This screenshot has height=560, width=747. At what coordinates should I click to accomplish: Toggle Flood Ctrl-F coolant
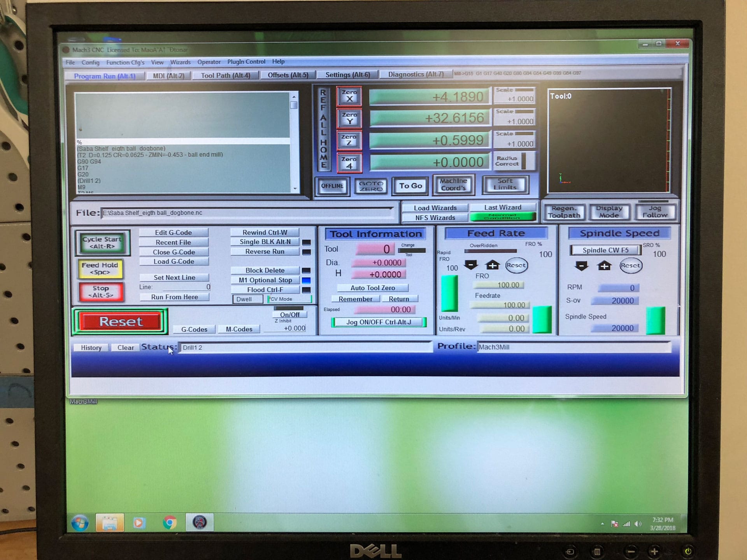(x=265, y=290)
